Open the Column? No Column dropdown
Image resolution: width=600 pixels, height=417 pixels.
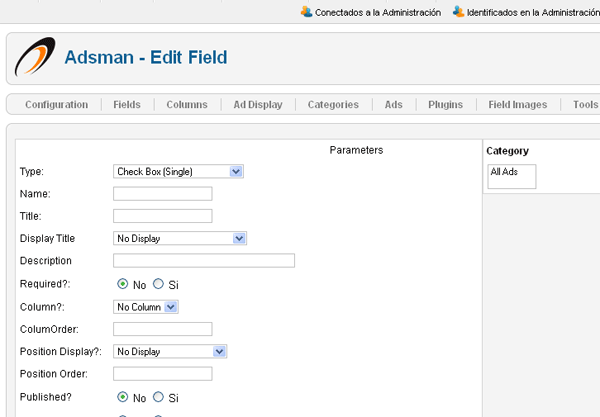(x=146, y=307)
